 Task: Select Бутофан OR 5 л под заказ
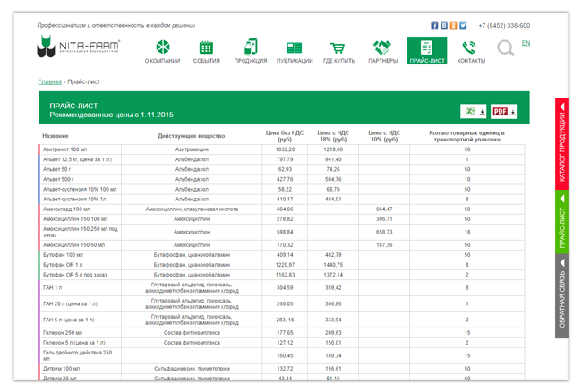click(x=75, y=275)
